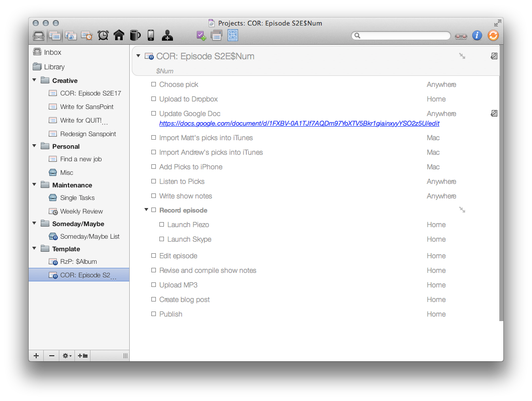Add new project with sidebar plus button
The height and width of the screenshot is (401, 532).
tap(36, 356)
